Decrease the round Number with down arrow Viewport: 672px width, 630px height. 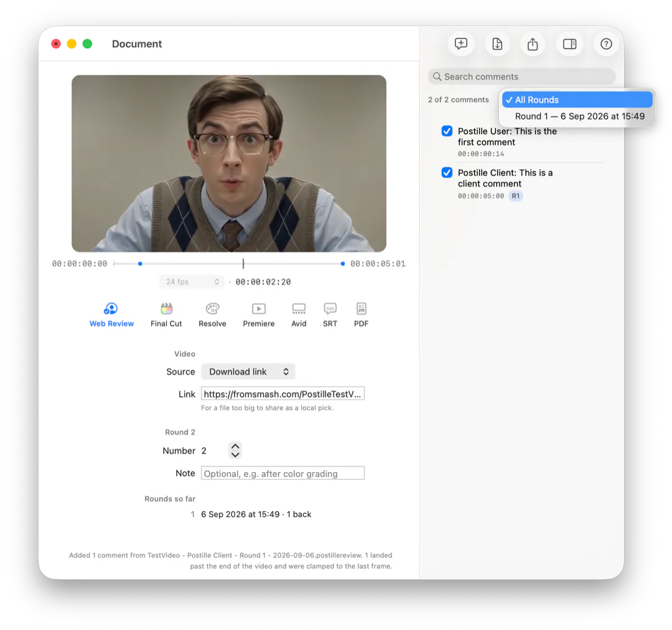coord(235,455)
